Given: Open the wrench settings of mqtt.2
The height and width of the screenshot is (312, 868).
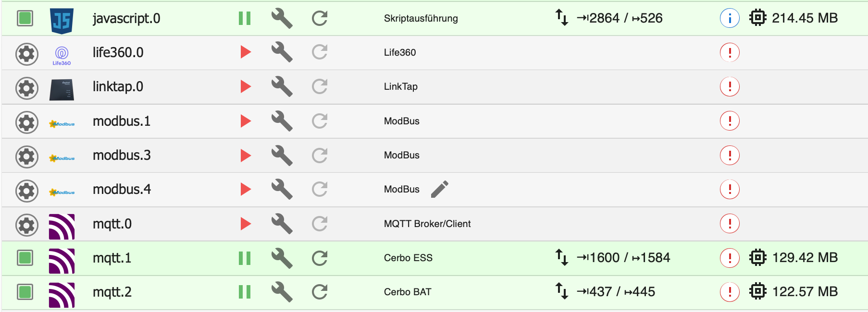Looking at the screenshot, I should point(282,292).
